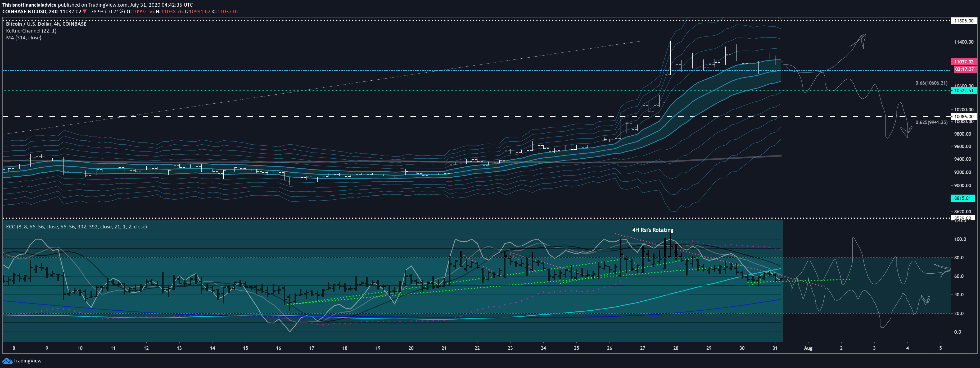
Task: Select the KCO indicator legend in the lower pane
Action: 76,227
